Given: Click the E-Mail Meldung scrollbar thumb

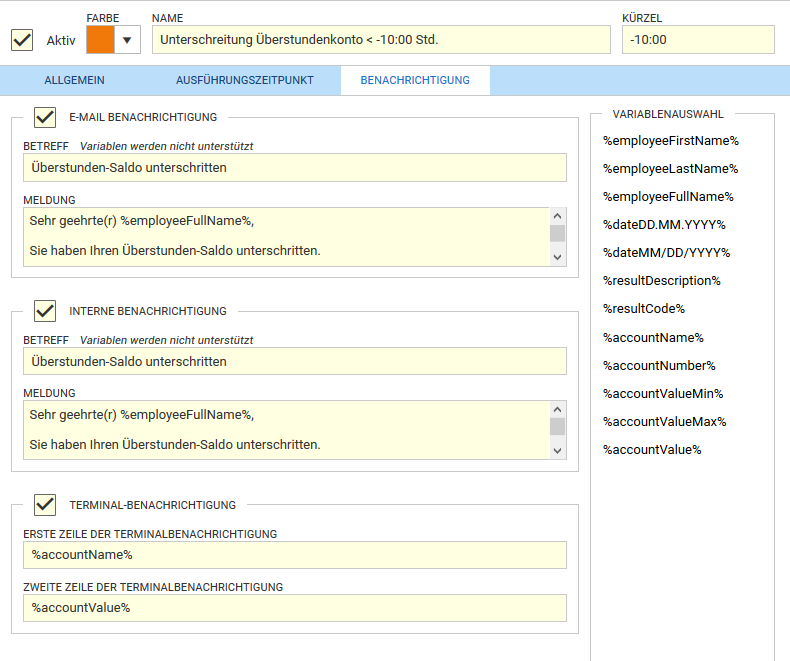Looking at the screenshot, I should [x=557, y=233].
